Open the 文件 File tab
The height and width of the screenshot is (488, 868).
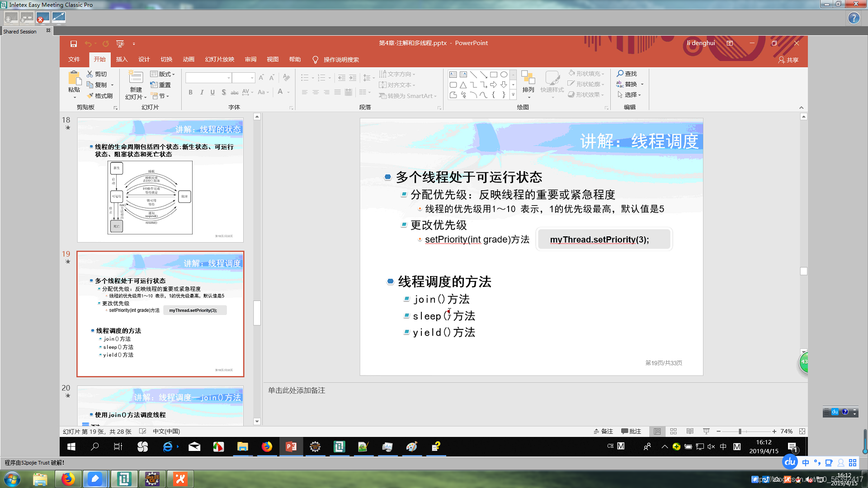pyautogui.click(x=74, y=60)
